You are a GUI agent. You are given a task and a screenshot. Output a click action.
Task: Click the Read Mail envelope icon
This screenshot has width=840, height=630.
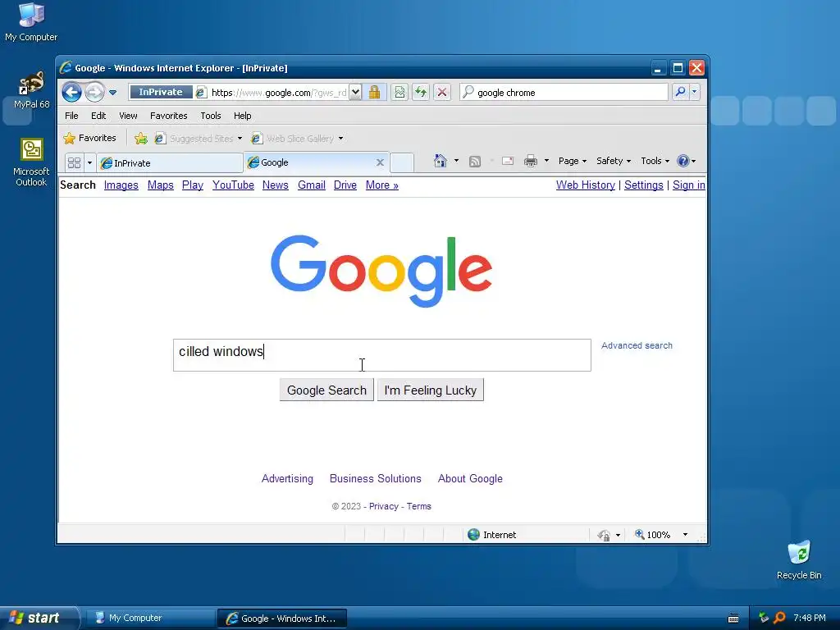(507, 161)
